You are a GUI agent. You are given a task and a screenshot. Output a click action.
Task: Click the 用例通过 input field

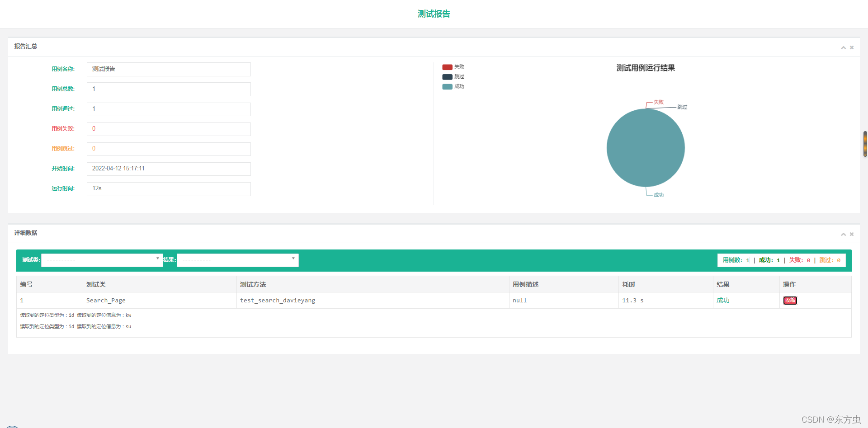click(x=169, y=109)
